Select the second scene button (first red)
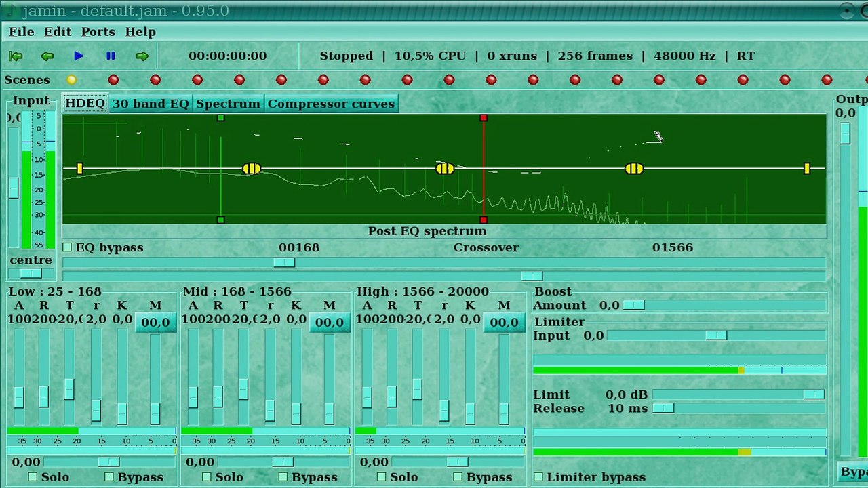Image resolution: width=868 pixels, height=488 pixels. tap(113, 80)
